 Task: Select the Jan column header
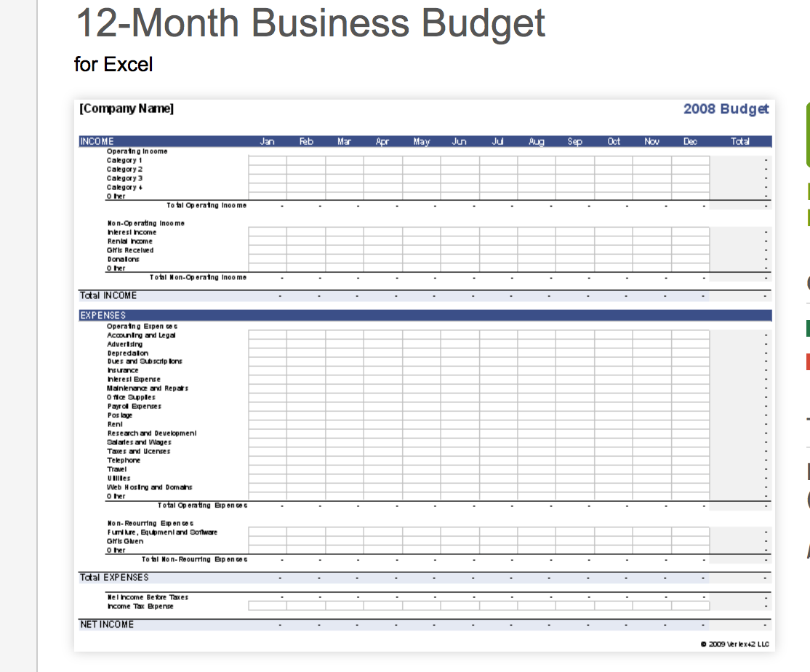[x=268, y=141]
